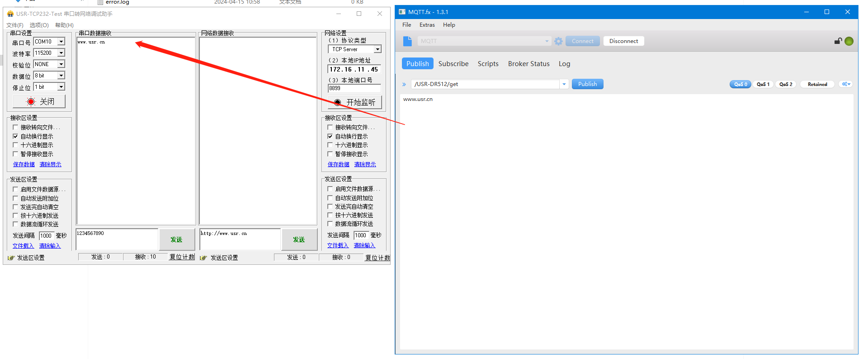Switch to the Subscribe tab
The width and height of the screenshot is (868, 359).
453,64
